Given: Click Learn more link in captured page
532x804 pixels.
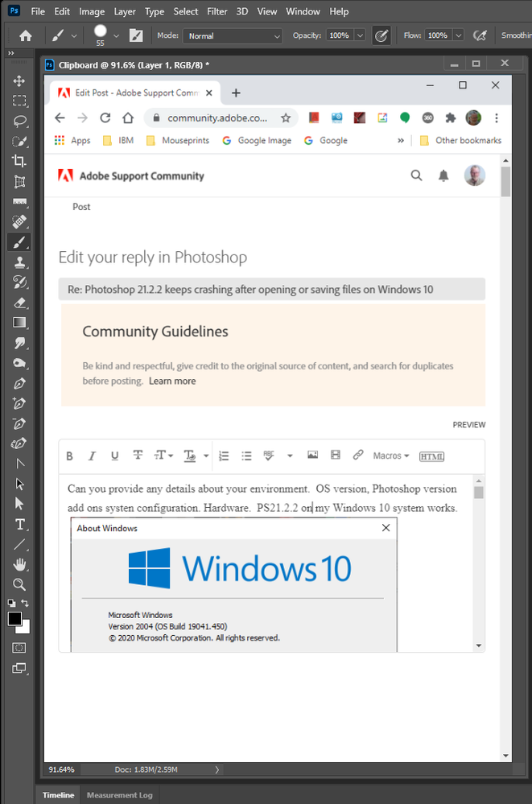Looking at the screenshot, I should click(x=172, y=381).
